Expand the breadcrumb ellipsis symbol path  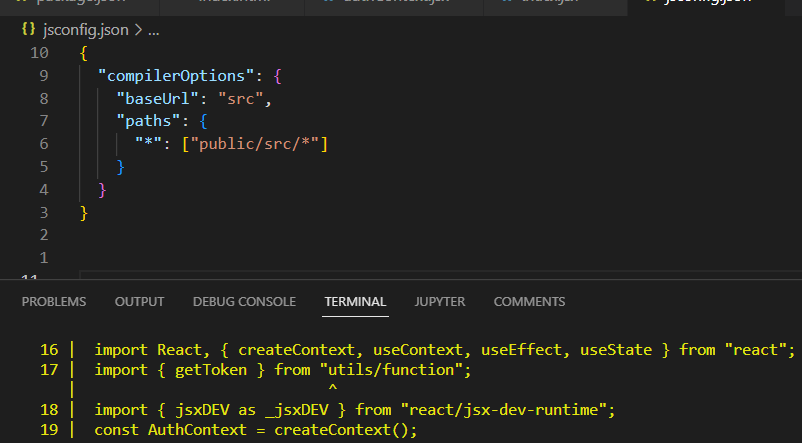point(153,31)
